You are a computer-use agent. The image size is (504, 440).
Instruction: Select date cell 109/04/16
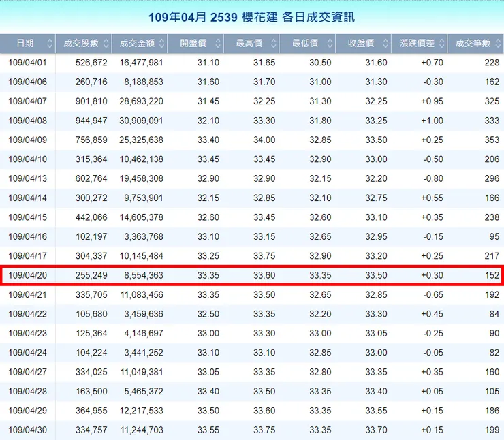[x=28, y=236]
